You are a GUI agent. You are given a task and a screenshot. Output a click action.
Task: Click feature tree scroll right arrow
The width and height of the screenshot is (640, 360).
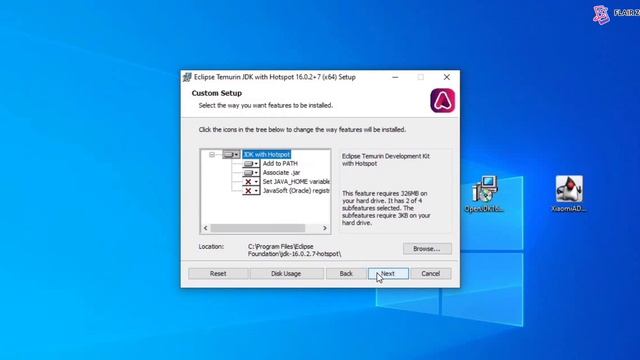(x=325, y=228)
